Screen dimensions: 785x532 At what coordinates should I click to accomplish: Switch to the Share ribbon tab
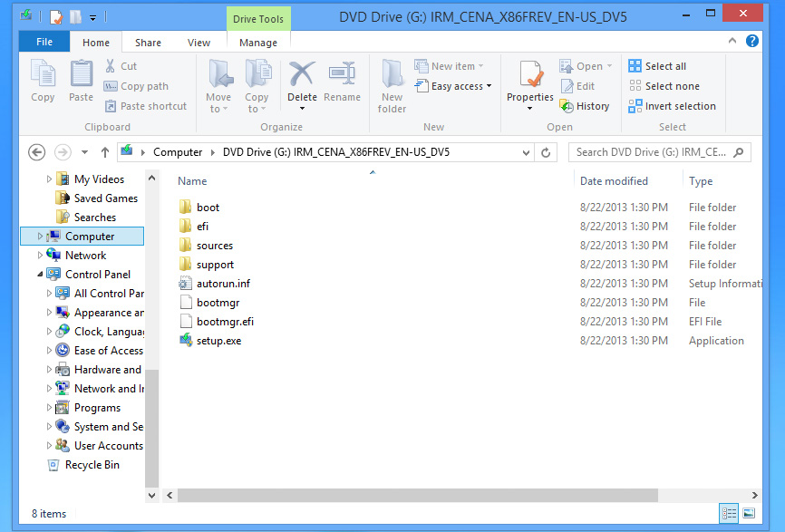click(148, 43)
